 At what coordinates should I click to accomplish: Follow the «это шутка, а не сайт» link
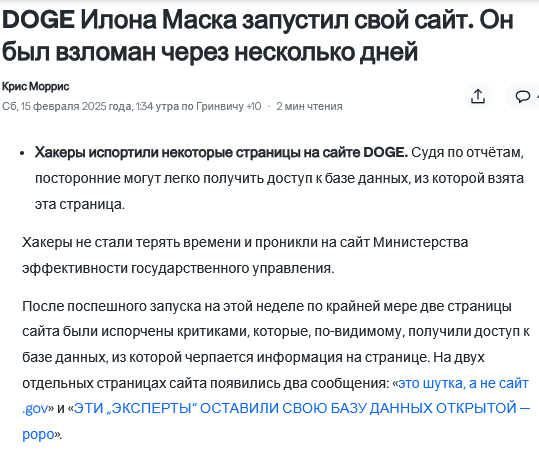coord(463,383)
